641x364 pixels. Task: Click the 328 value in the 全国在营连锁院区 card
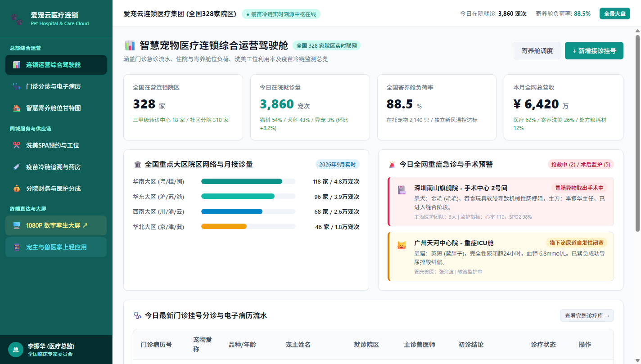tap(144, 104)
